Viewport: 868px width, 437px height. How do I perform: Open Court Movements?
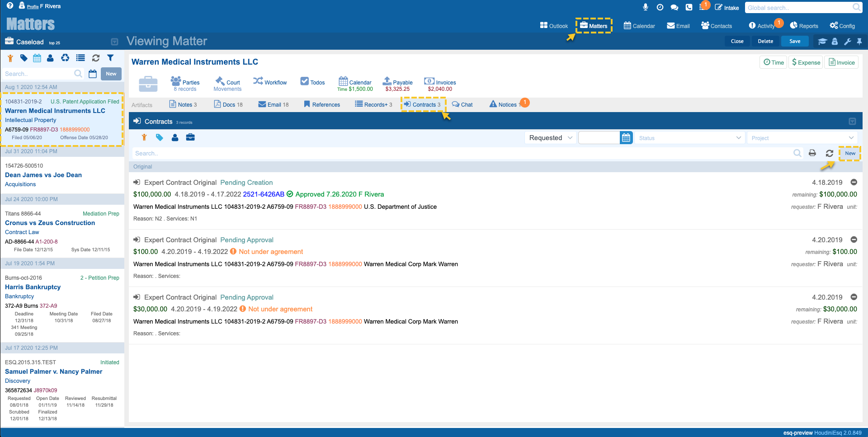point(227,84)
